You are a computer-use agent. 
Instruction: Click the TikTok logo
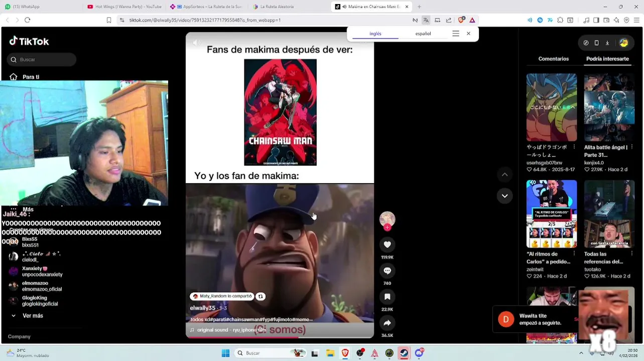click(29, 41)
